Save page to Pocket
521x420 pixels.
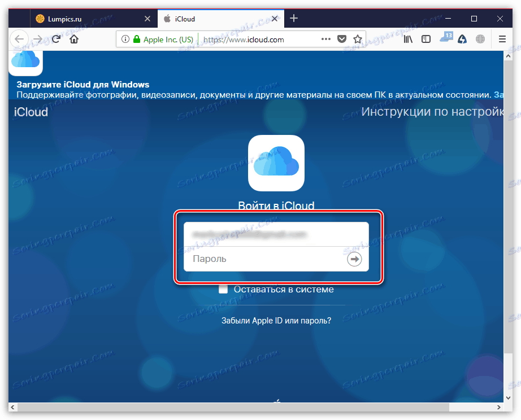(341, 39)
